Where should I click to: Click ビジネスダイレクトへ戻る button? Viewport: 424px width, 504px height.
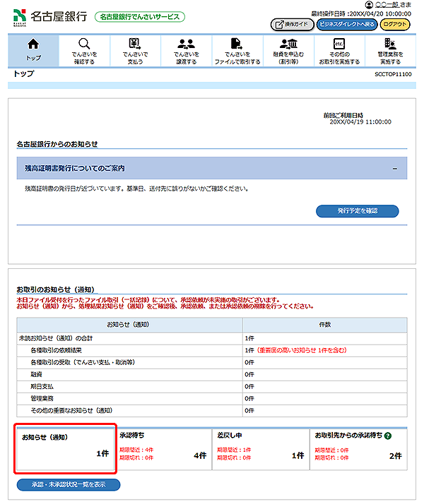[346, 25]
